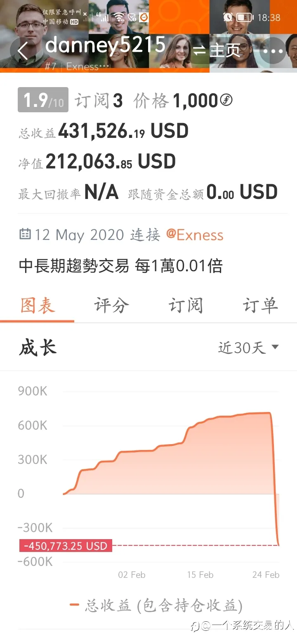
Task: Open the 订单 tab
Action: click(260, 306)
